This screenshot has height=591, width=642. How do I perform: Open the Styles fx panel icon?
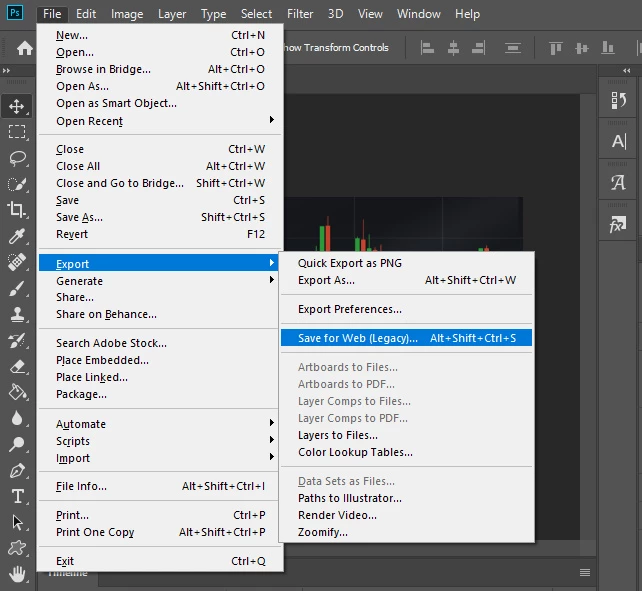tap(618, 224)
